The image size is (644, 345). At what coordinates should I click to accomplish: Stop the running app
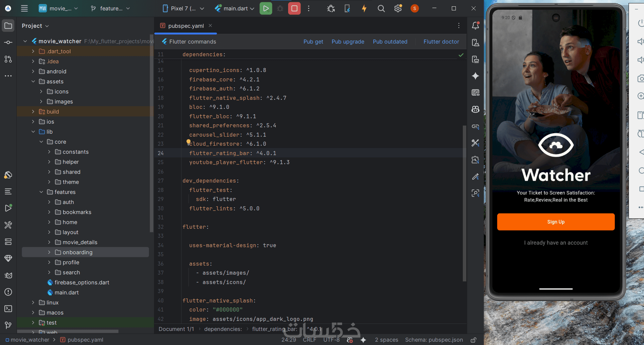[294, 8]
